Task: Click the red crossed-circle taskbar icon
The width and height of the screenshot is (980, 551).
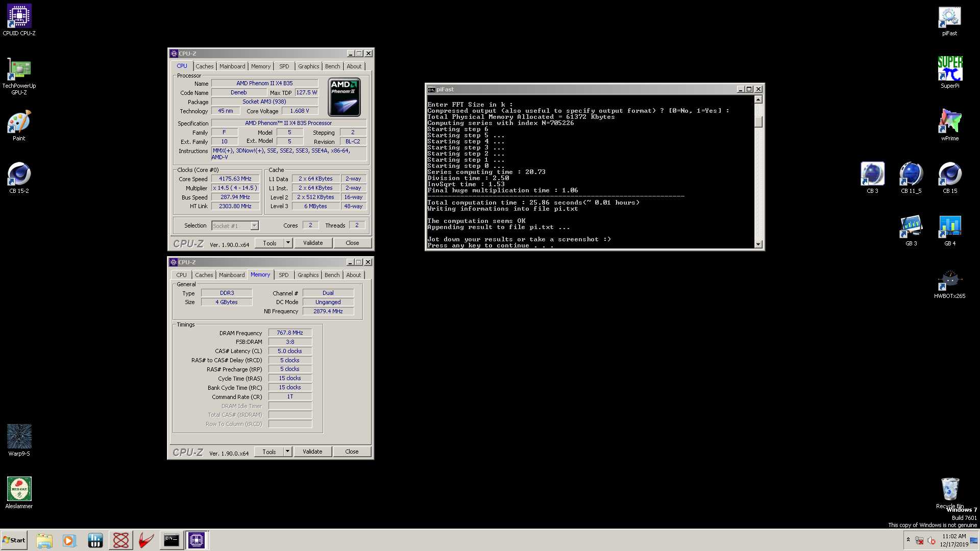Action: pyautogui.click(x=121, y=540)
